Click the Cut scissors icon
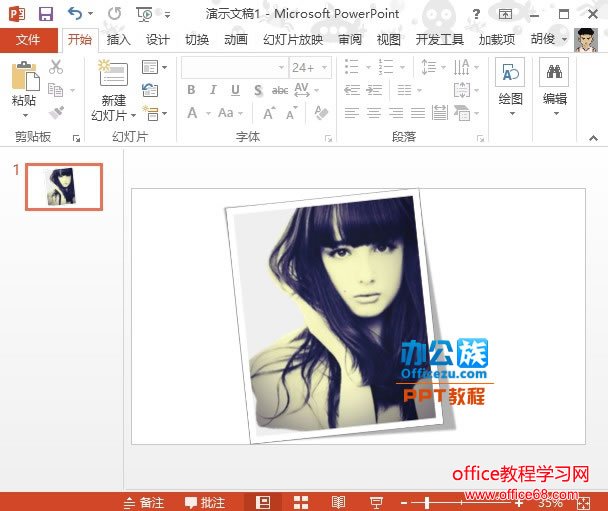Screen dimensions: 608x511 click(56, 67)
